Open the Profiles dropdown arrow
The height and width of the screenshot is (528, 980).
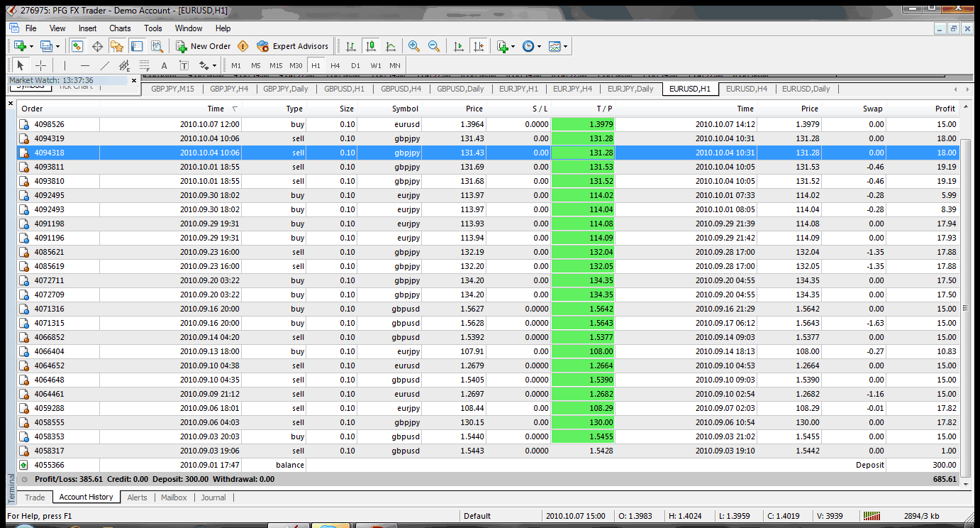tap(58, 46)
